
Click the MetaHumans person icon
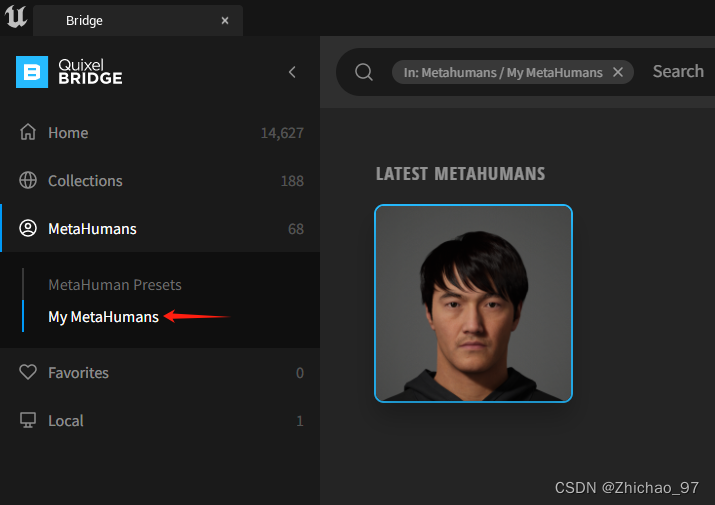coord(28,228)
